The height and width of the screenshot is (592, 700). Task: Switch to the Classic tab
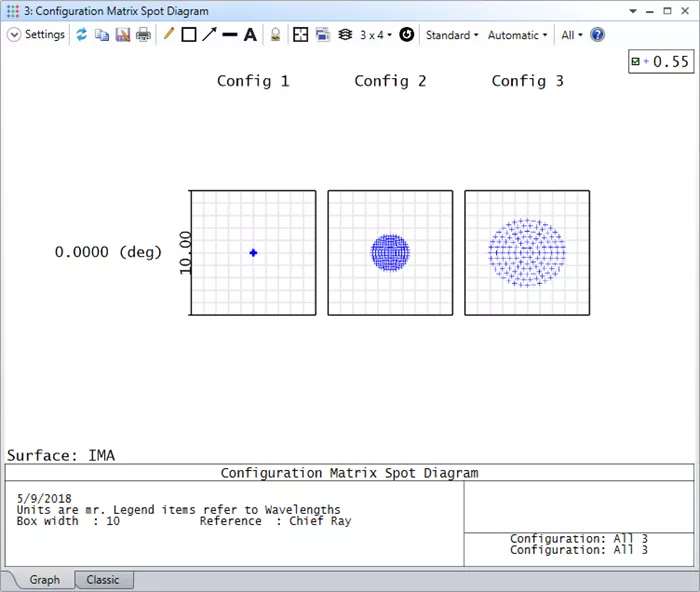(103, 580)
